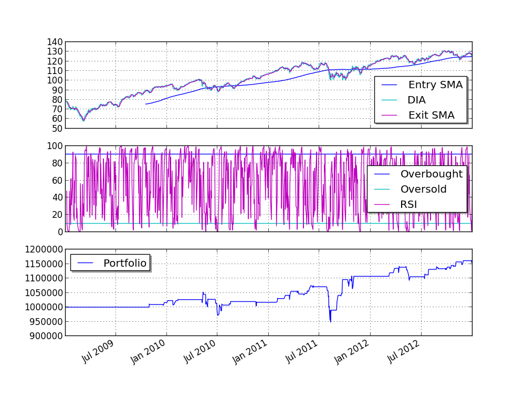
Task: Click the blue line sample beside Entry SMA
Action: pyautogui.click(x=389, y=85)
